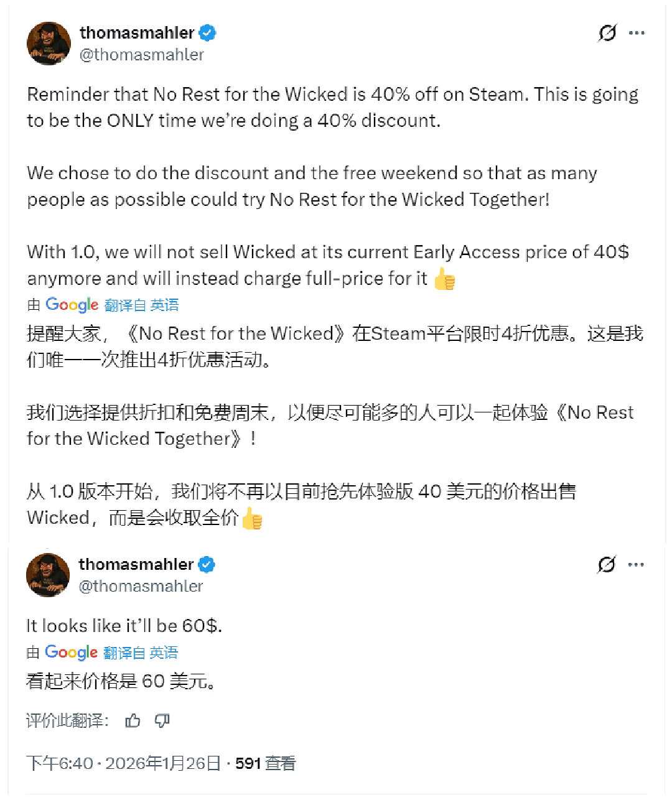
Task: Click thomasmahler display name on first tweet
Action: click(137, 32)
